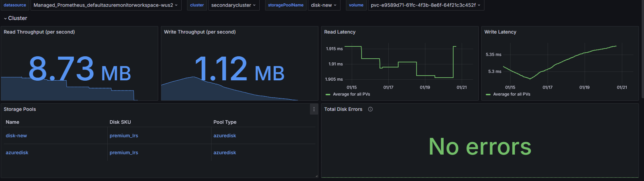Click the No errors status text
Viewport: 644px width, 181px height.
pyautogui.click(x=480, y=146)
